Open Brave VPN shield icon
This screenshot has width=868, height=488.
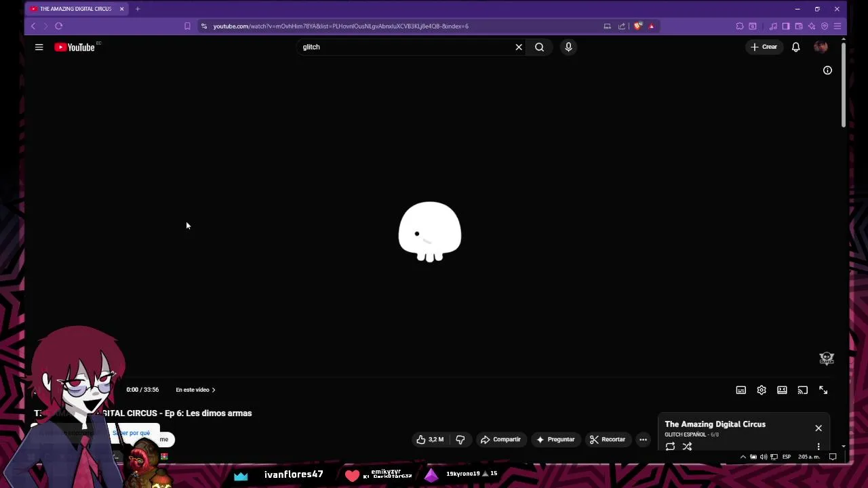tap(825, 26)
